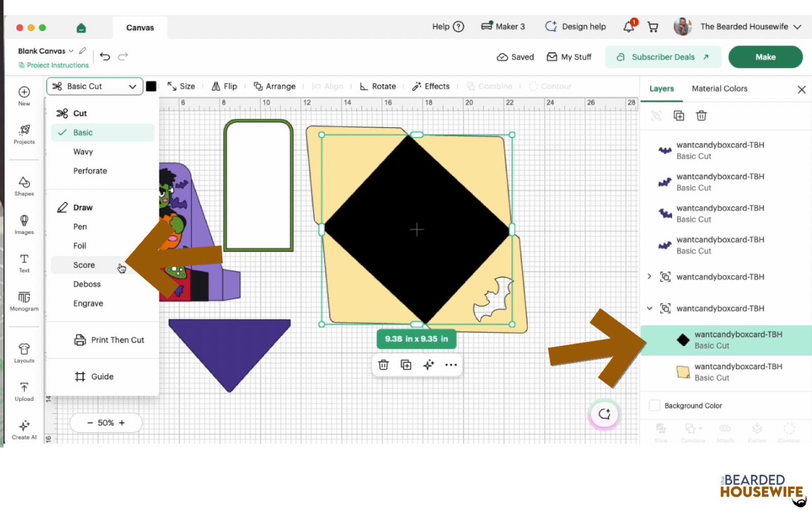The image size is (812, 516).
Task: Click the pencil icon to rename project
Action: (x=82, y=51)
